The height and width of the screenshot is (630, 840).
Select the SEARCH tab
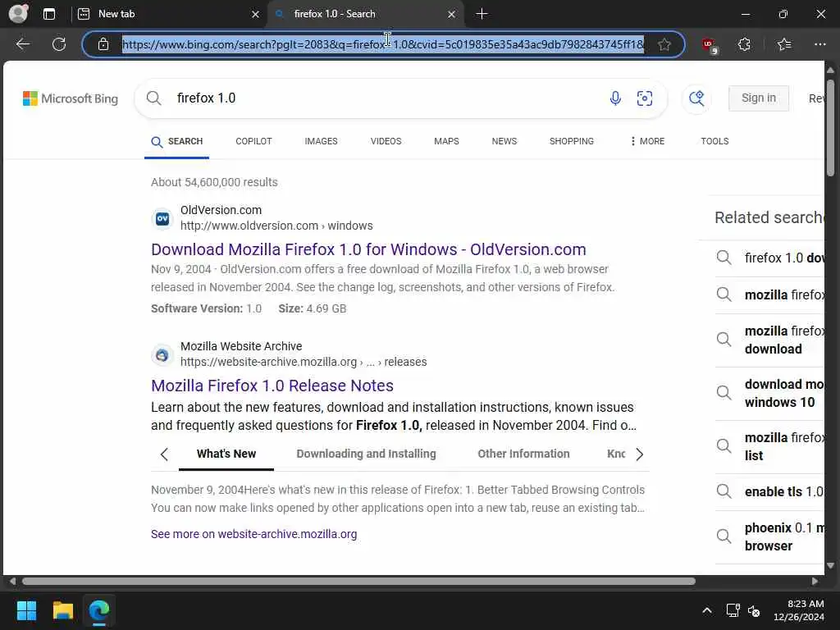[x=177, y=141]
